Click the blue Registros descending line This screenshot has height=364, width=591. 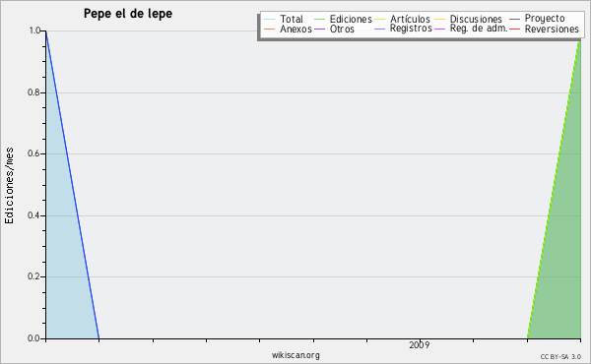(72, 184)
